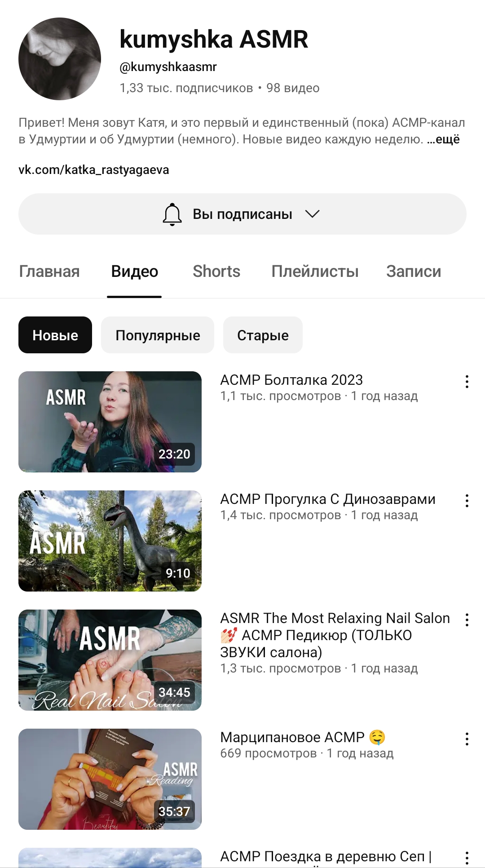The height and width of the screenshot is (868, 485).
Task: Select the Популярные sort chip
Action: (x=158, y=335)
